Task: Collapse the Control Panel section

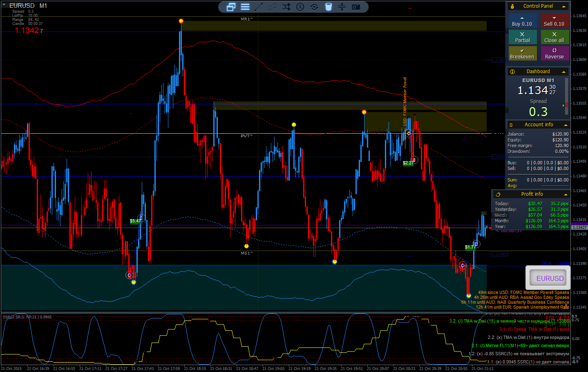Action: click(x=564, y=6)
